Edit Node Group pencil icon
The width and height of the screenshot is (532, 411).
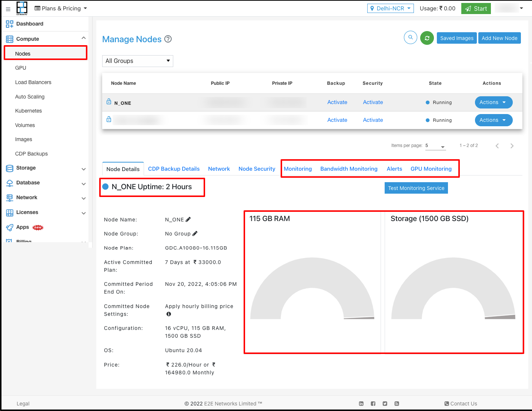point(195,233)
